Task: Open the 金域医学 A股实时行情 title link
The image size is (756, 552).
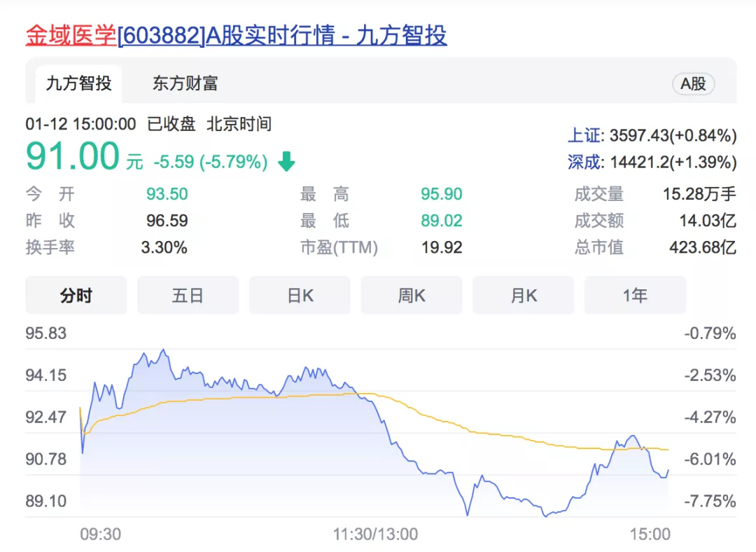Action: [x=236, y=35]
